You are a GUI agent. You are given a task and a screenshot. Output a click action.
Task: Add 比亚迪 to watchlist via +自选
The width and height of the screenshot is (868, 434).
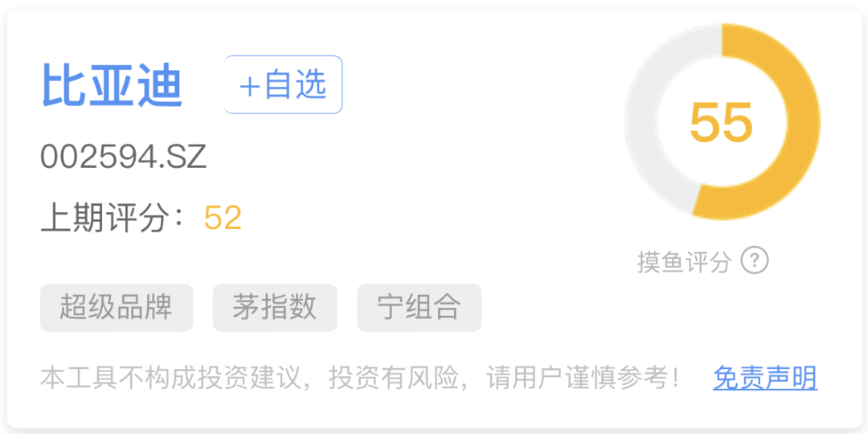(284, 84)
